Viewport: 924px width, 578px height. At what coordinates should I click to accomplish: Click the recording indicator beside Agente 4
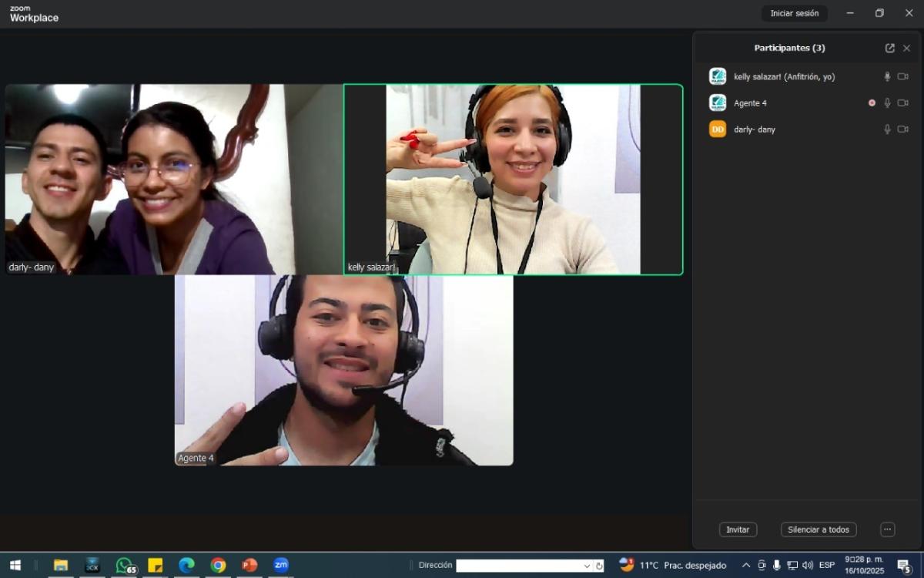pos(872,103)
